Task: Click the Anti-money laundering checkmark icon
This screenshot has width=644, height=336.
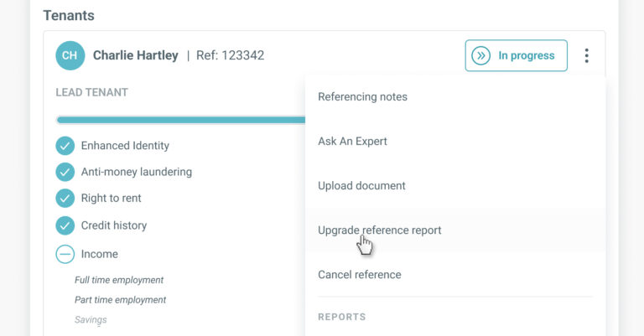Action: (x=65, y=172)
